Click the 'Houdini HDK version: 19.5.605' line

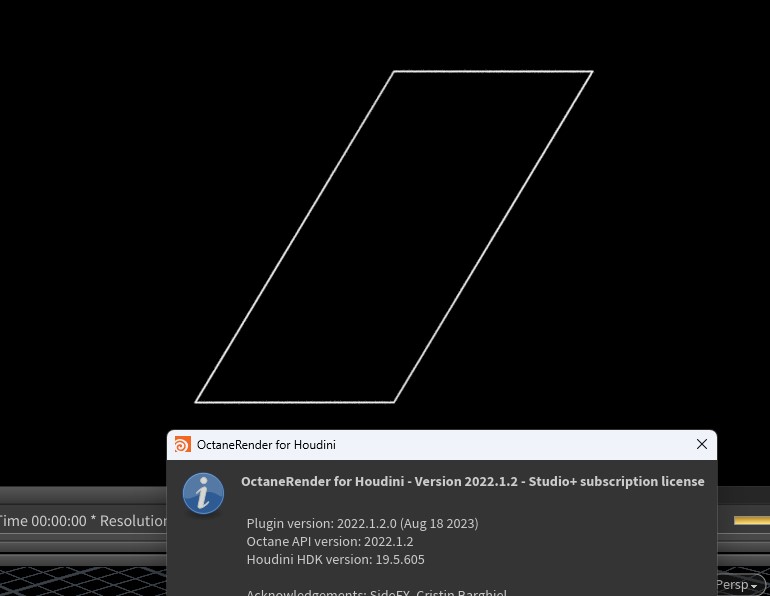(335, 560)
